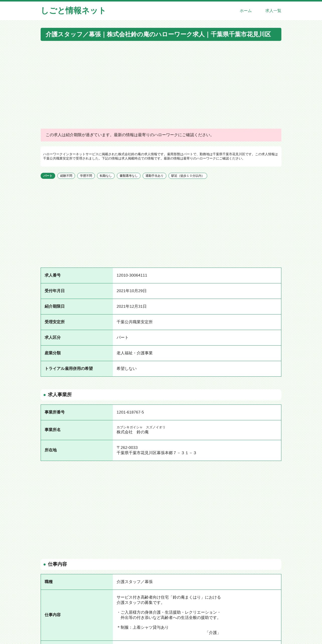Open the 求人一覧 navigation link
This screenshot has height=644, width=322.
click(x=273, y=11)
